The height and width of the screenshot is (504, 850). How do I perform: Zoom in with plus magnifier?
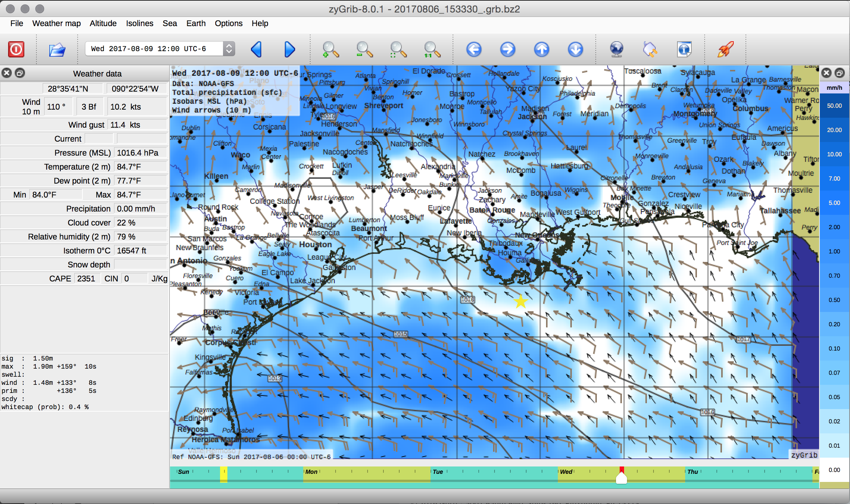click(330, 49)
